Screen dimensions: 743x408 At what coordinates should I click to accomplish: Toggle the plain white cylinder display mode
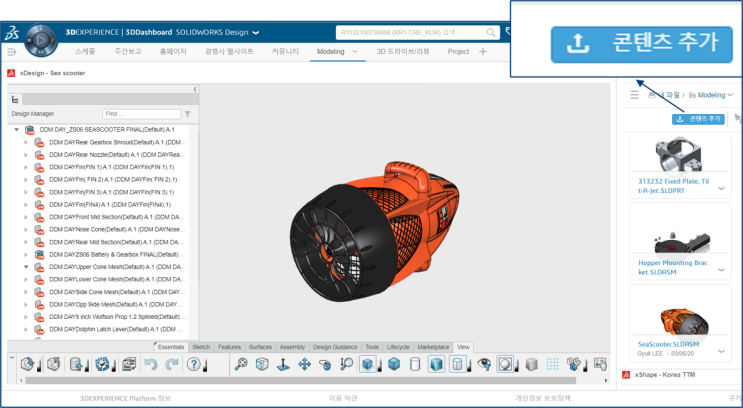[x=415, y=364]
